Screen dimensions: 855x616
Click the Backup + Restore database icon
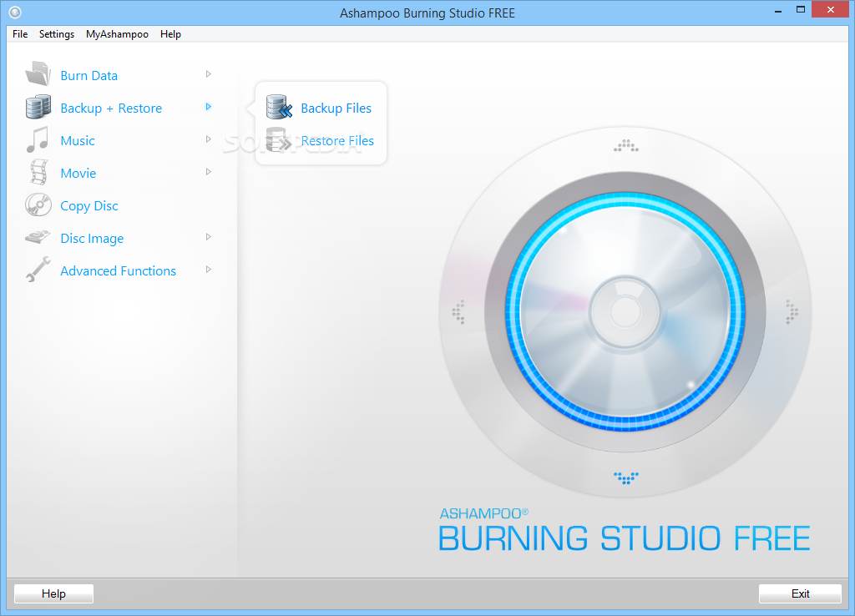click(x=38, y=107)
